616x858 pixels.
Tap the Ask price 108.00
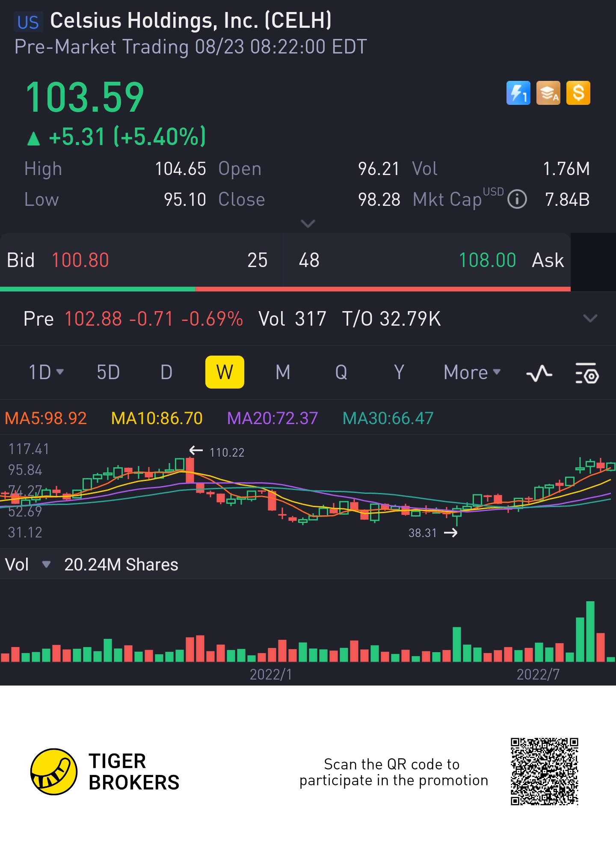(x=487, y=260)
